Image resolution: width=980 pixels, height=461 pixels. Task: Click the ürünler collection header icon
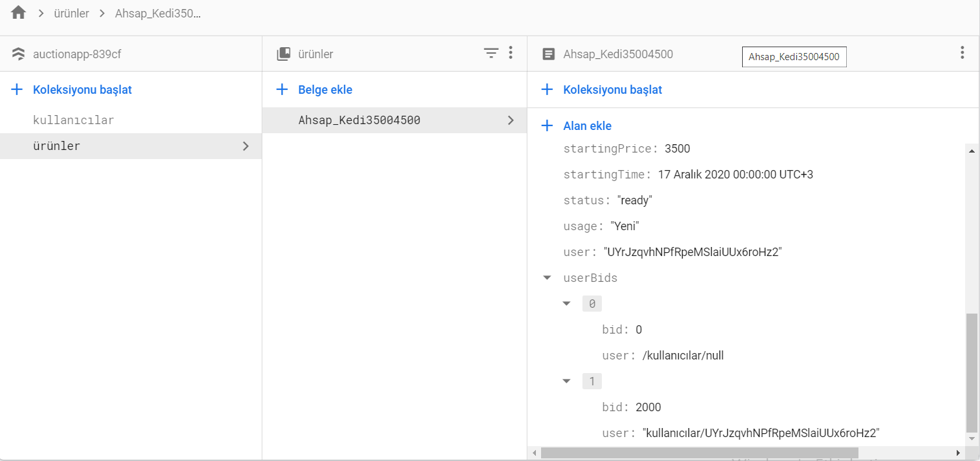[x=283, y=54]
